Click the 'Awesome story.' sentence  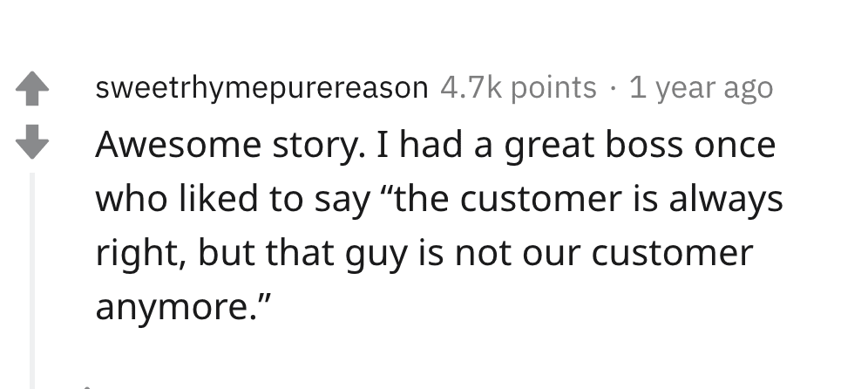coord(231,145)
